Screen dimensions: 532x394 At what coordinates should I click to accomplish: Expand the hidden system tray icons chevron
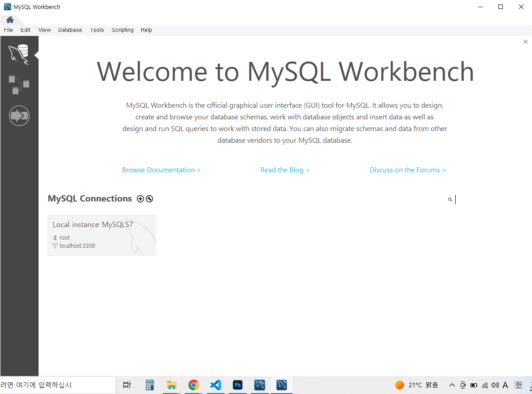(452, 385)
